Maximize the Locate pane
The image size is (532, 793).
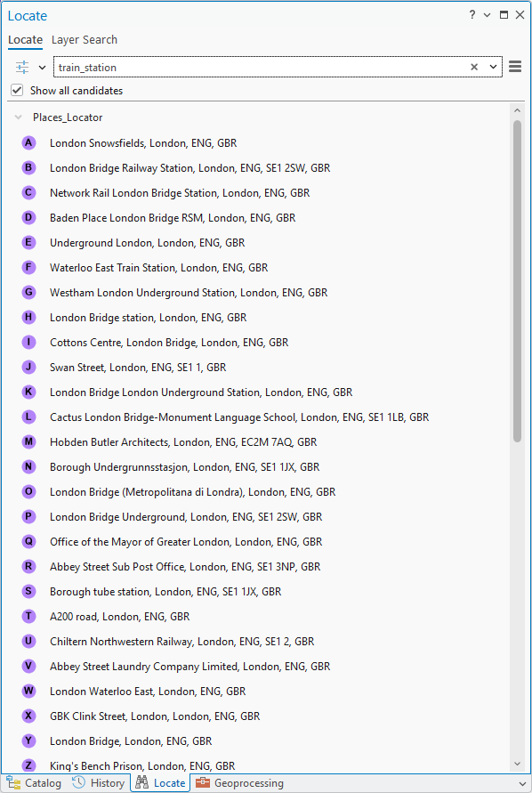pos(504,14)
